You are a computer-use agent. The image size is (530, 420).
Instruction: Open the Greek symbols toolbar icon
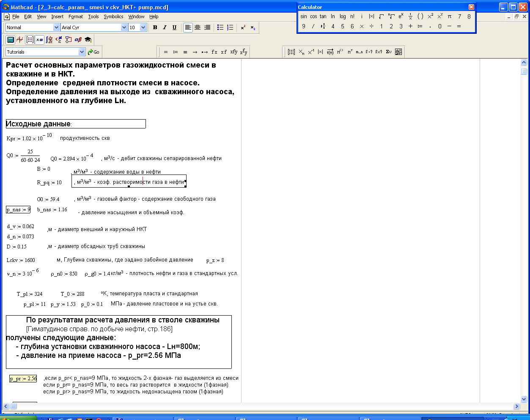78,40
